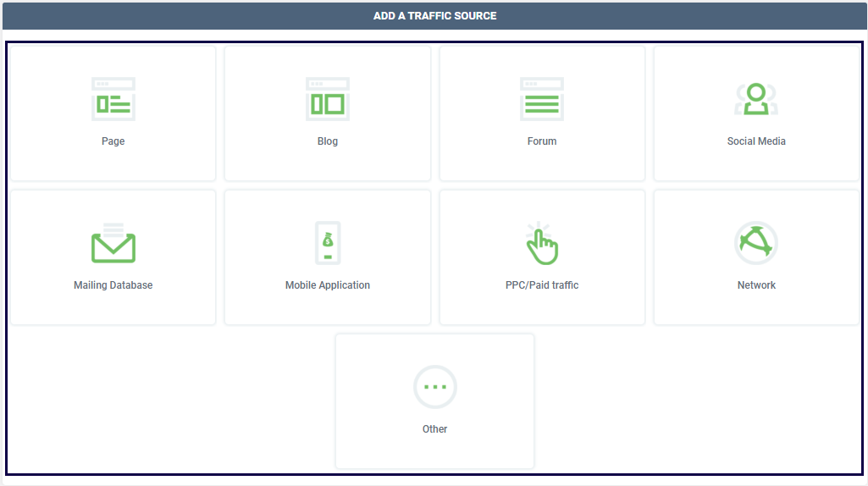Screen dimensions: 868x486
Task: Select the "Other" label text
Action: click(x=434, y=429)
